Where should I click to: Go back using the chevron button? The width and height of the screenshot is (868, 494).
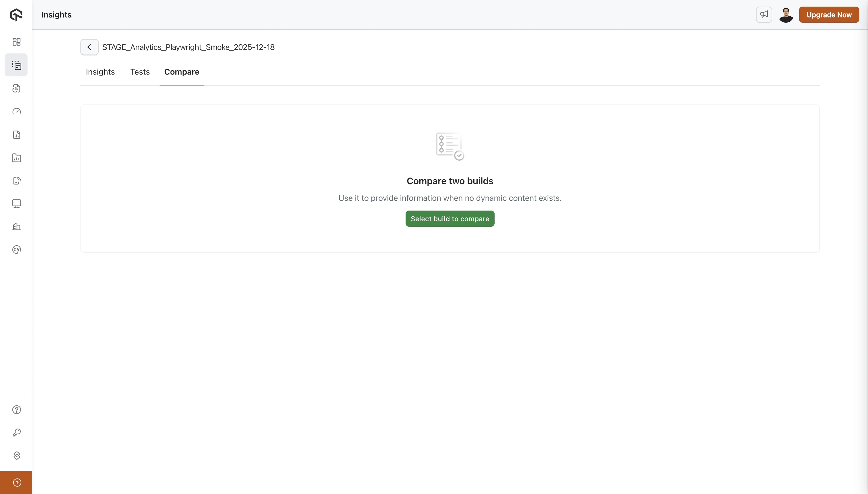(x=89, y=47)
